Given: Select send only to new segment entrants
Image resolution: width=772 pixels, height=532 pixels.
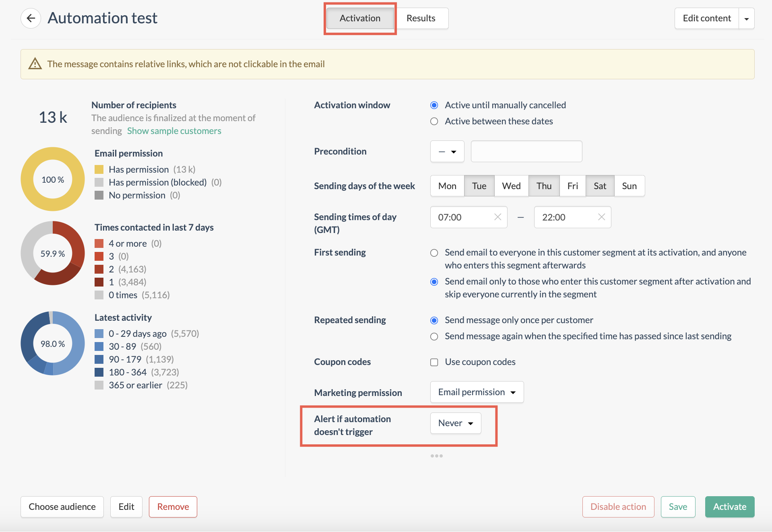Looking at the screenshot, I should 434,282.
